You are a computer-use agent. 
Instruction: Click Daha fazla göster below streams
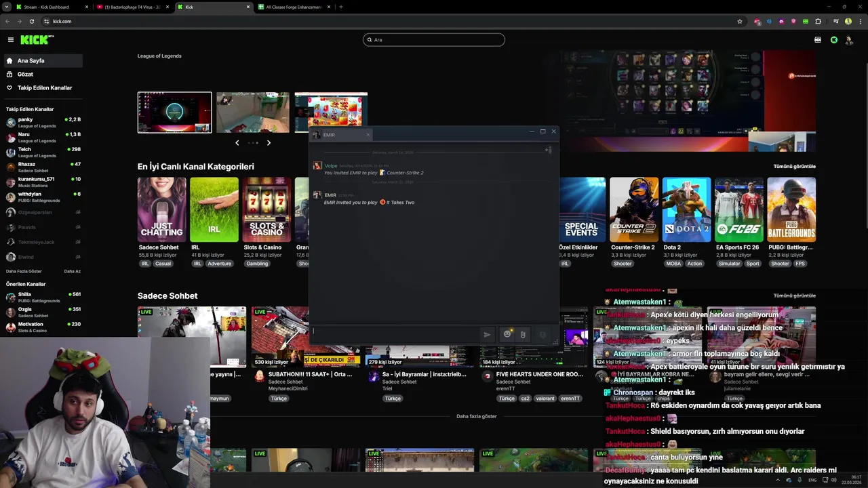pos(477,416)
